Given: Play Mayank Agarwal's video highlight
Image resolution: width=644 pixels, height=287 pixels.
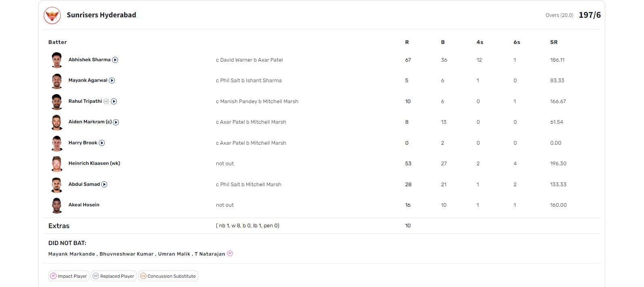Looking at the screenshot, I should pos(112,80).
